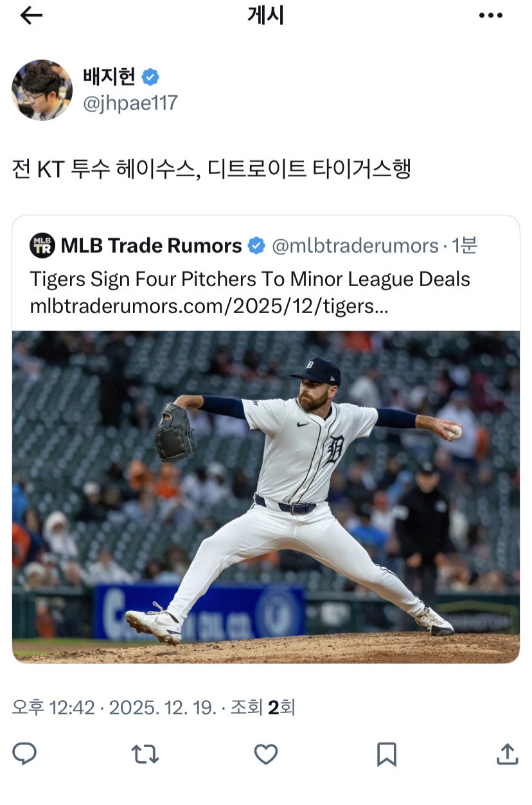Viewport: 532px width, 805px height.
Task: Open the share icon
Action: [507, 754]
